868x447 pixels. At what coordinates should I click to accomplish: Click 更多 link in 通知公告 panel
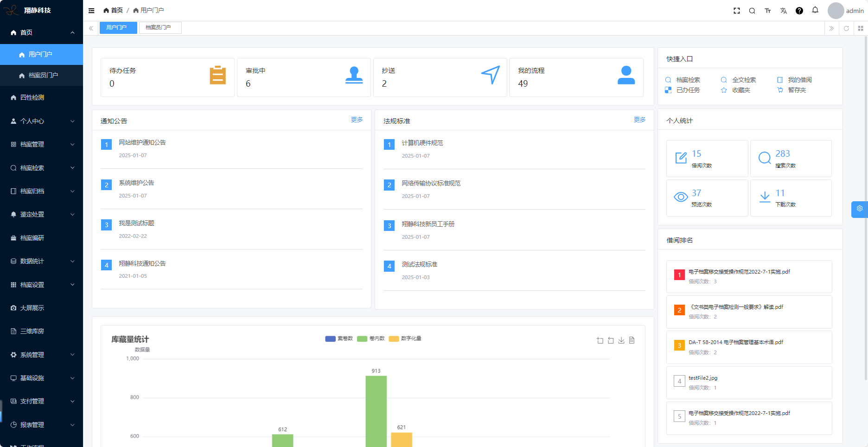357,120
